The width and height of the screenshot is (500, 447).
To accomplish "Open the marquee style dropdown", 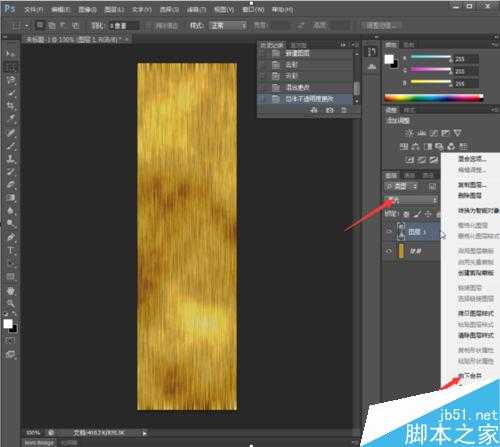I will [228, 25].
